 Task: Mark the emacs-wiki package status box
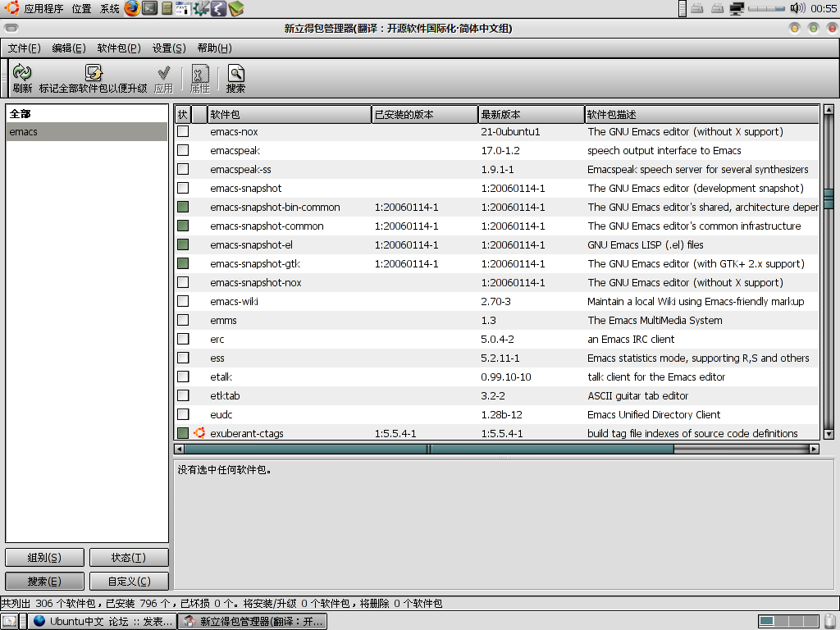coord(183,301)
